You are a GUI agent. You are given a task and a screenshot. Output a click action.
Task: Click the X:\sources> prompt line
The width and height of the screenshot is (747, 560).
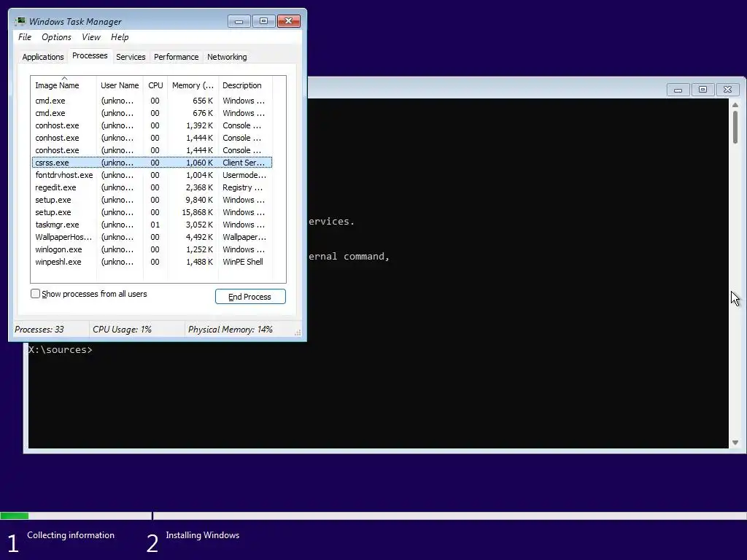click(61, 350)
